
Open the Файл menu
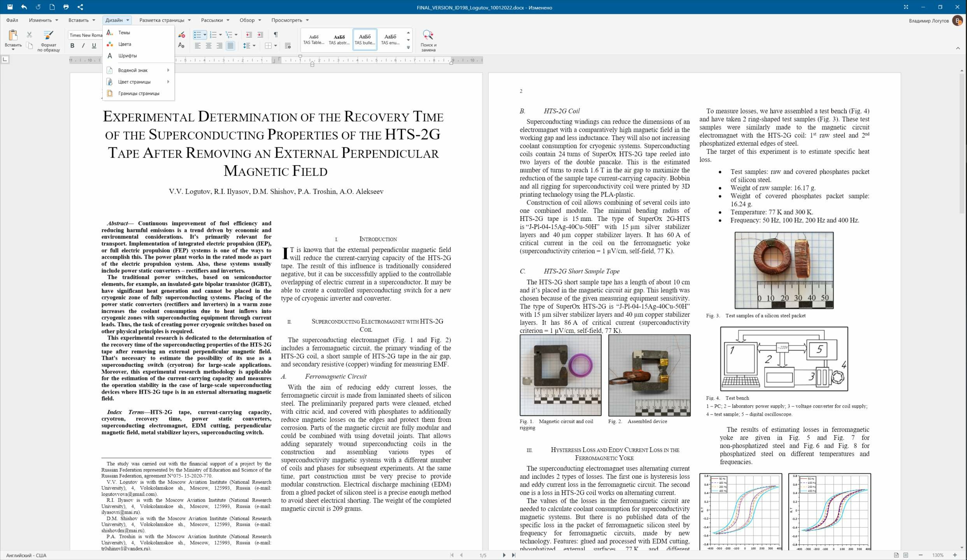[x=12, y=20]
